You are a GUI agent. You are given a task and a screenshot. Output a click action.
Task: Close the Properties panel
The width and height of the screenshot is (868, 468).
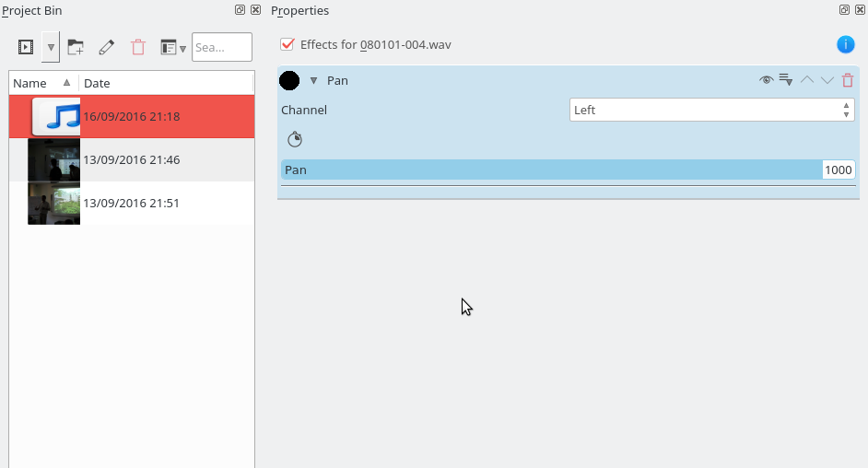point(861,9)
